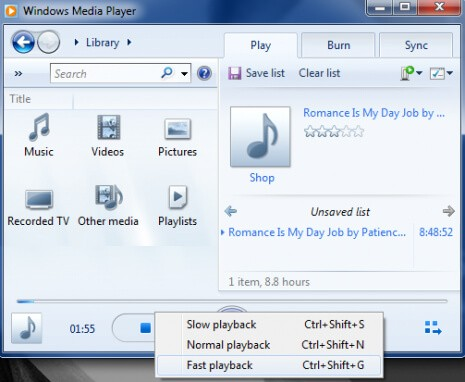Screen dimensions: 465x382
Task: Open the Recorded TV category
Action: click(39, 207)
